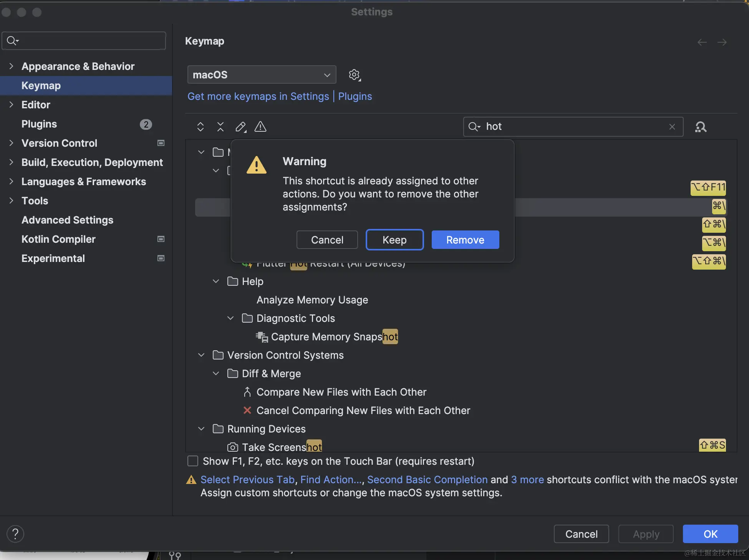
Task: Collapse the Diagnostic Tools folder
Action: click(230, 318)
